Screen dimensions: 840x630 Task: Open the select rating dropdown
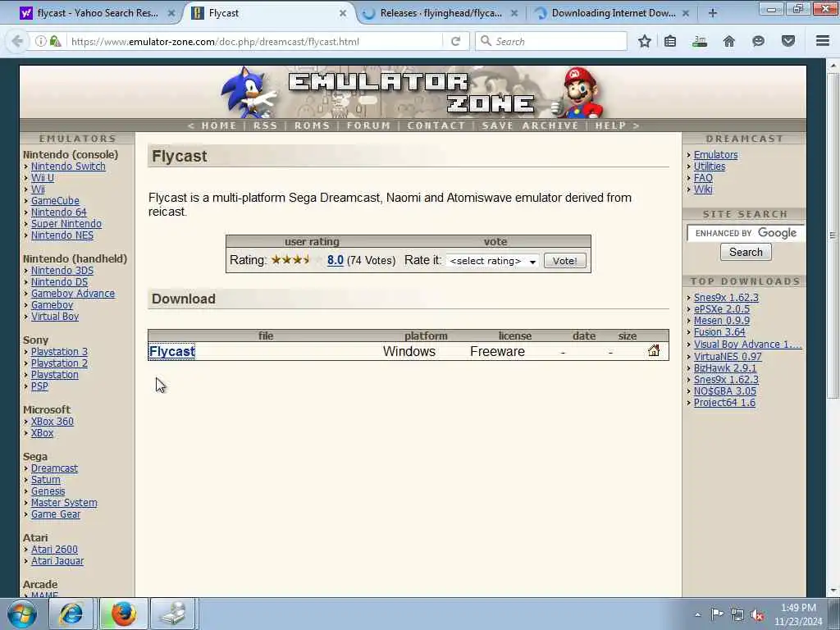(492, 261)
